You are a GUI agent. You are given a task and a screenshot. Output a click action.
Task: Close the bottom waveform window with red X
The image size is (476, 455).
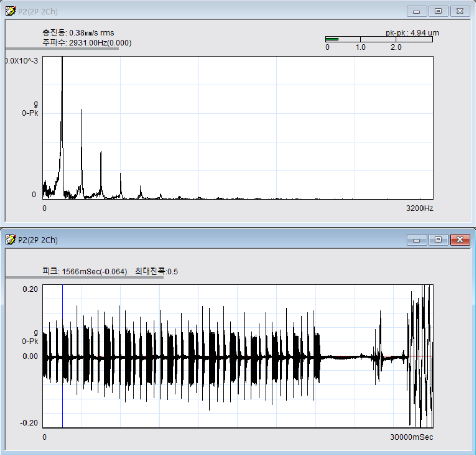click(x=460, y=239)
